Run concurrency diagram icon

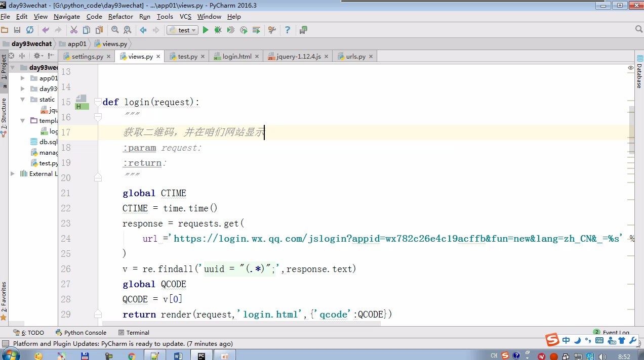pos(256,30)
